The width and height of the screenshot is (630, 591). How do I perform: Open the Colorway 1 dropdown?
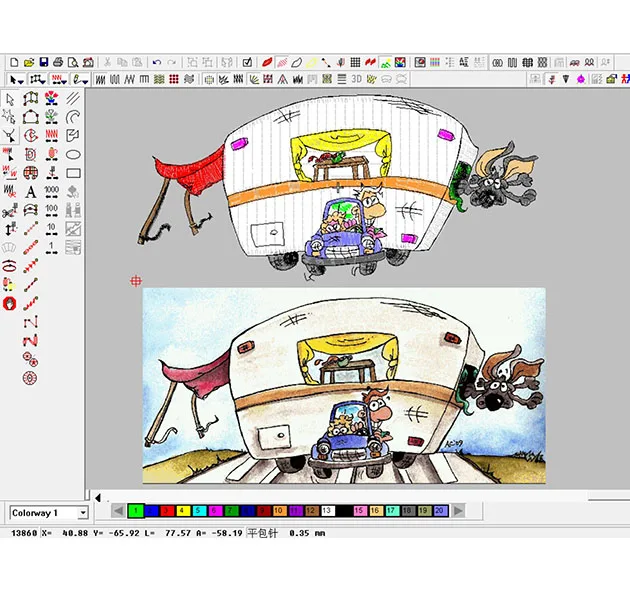pyautogui.click(x=82, y=513)
